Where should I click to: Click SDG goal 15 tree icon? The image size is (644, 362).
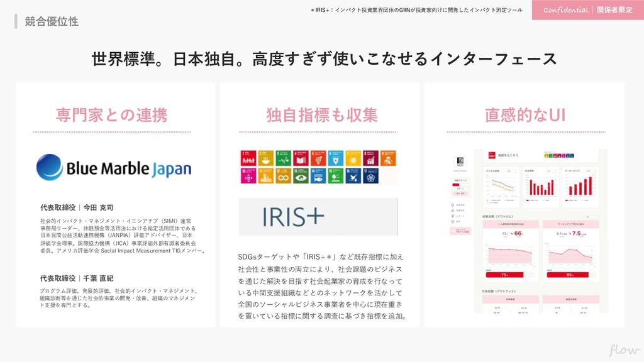click(336, 176)
